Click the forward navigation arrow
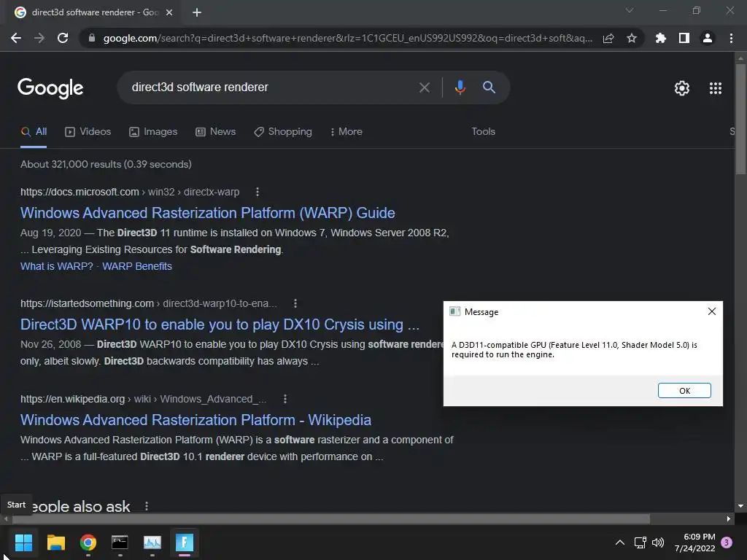 [x=39, y=38]
